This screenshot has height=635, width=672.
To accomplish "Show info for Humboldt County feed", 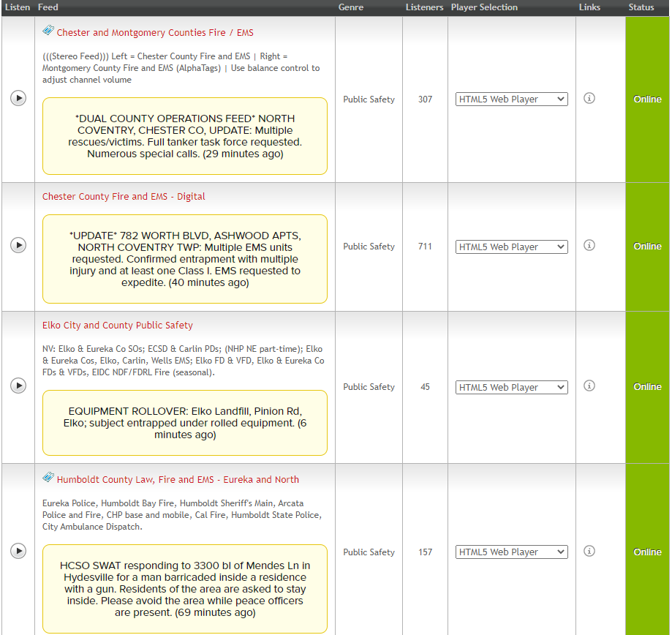I will click(x=589, y=551).
